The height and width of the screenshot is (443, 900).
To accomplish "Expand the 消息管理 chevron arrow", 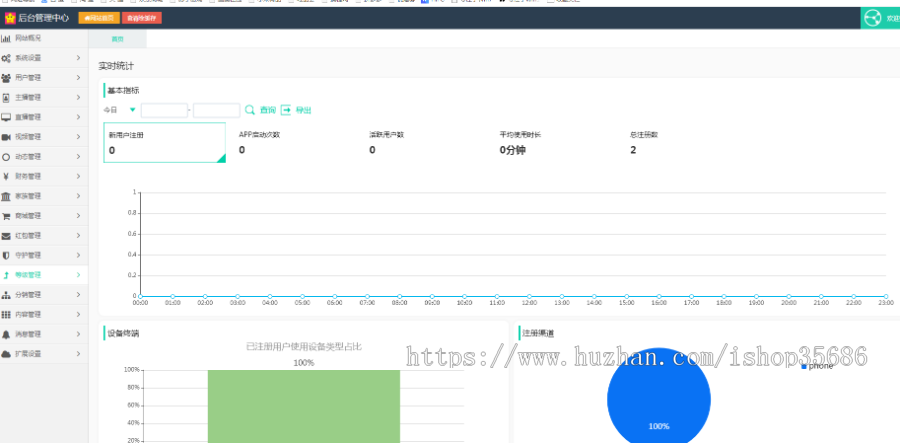I will 78,334.
